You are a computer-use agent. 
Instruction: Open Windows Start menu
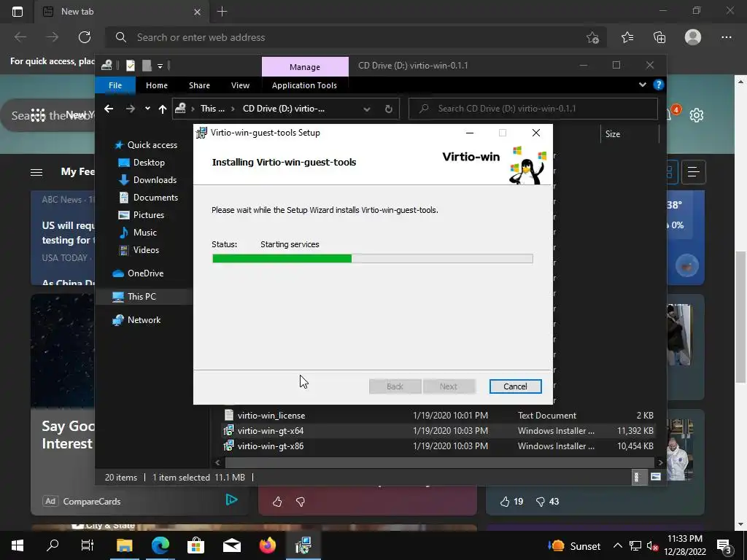tap(18, 545)
